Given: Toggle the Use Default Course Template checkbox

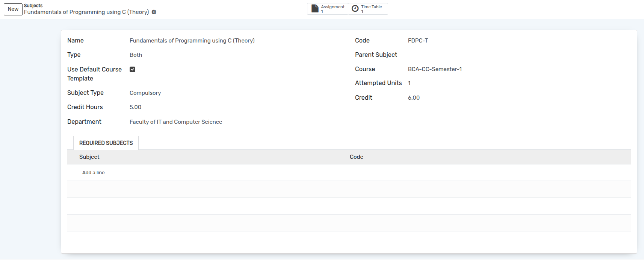Looking at the screenshot, I should point(133,69).
